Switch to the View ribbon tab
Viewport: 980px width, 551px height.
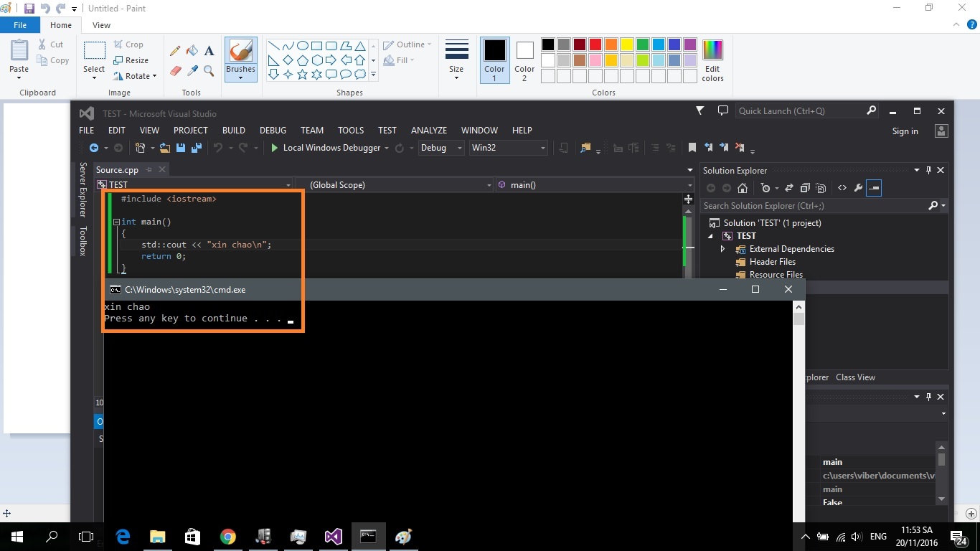[x=101, y=25]
